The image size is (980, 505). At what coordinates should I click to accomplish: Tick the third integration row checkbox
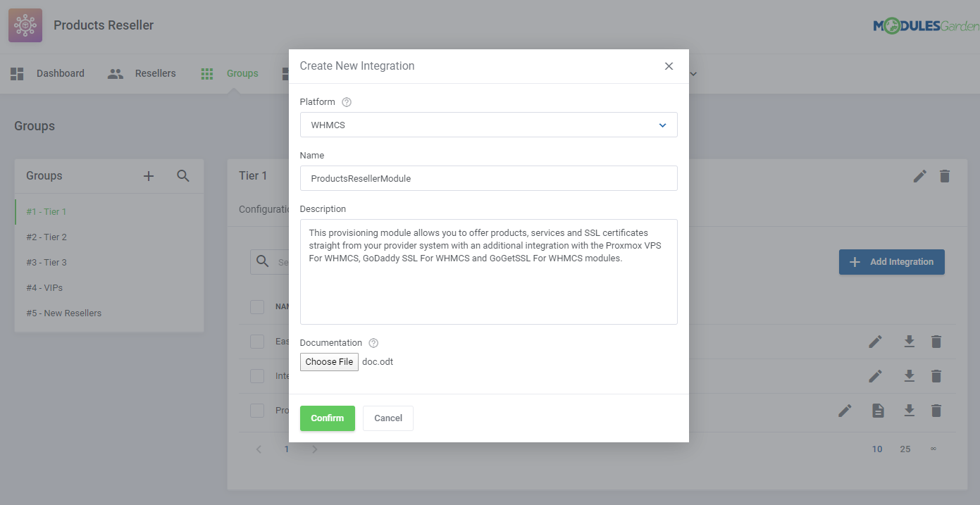(x=257, y=411)
